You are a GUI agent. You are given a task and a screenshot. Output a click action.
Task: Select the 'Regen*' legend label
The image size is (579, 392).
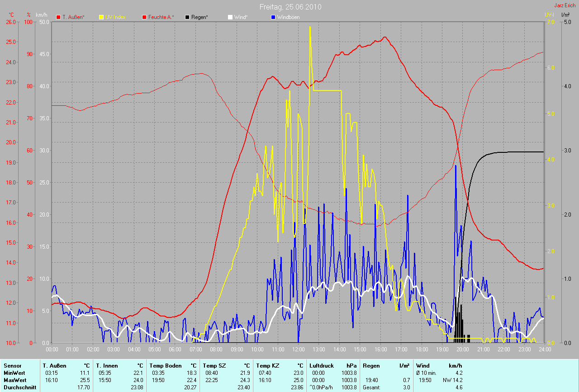pos(199,17)
